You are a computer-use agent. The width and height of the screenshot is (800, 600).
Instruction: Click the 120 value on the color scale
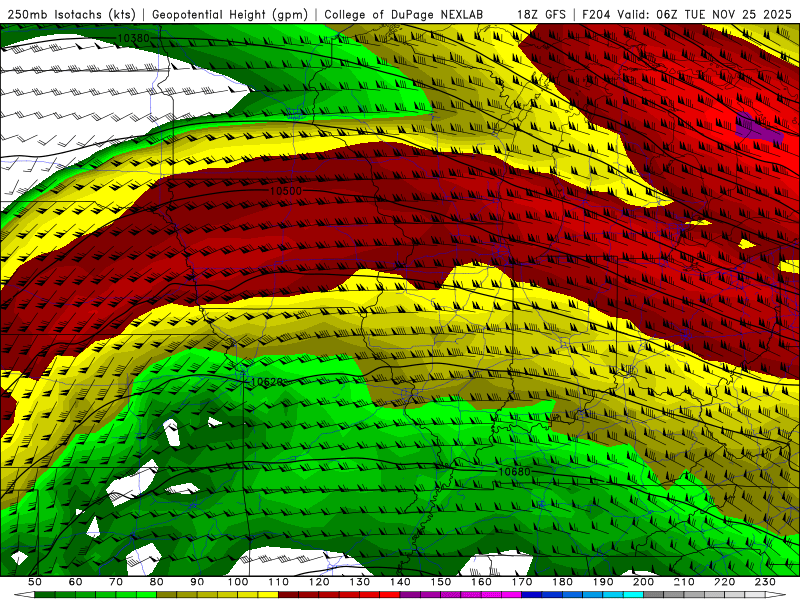tap(319, 582)
